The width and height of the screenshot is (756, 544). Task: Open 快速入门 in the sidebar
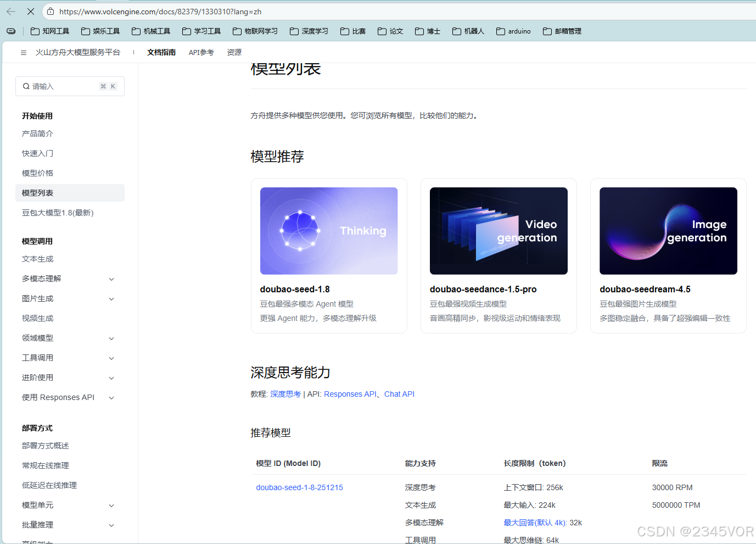(37, 153)
